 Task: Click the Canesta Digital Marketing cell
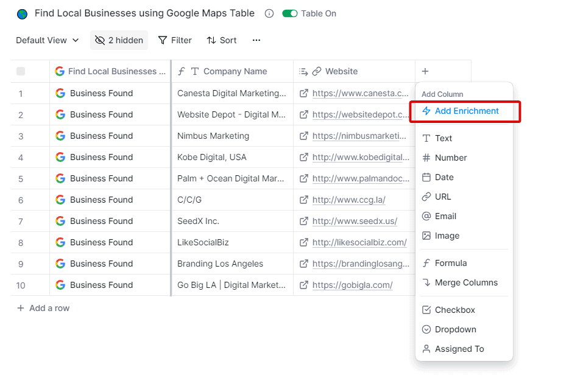pyautogui.click(x=232, y=93)
